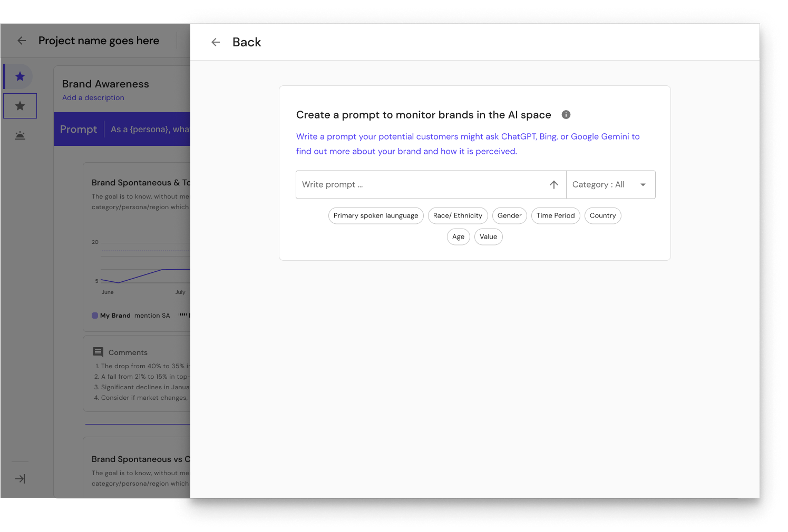Toggle the Country variable chip
Image resolution: width=788 pixels, height=532 pixels.
pyautogui.click(x=602, y=215)
